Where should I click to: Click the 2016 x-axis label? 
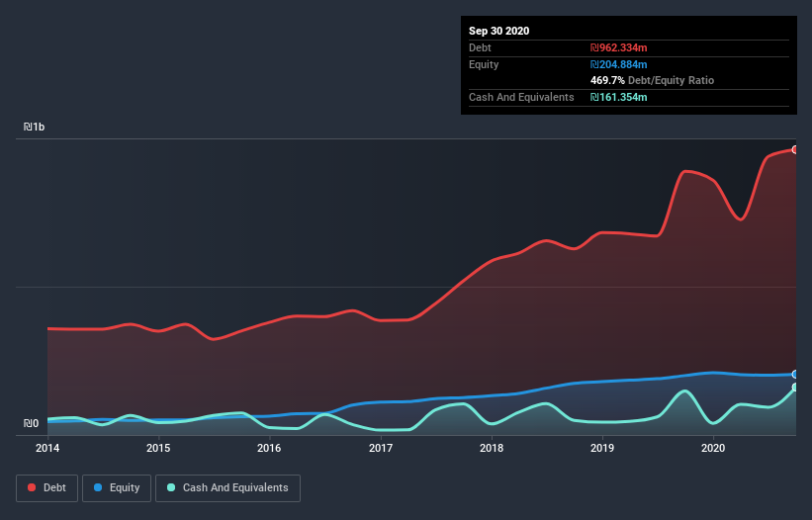point(269,448)
